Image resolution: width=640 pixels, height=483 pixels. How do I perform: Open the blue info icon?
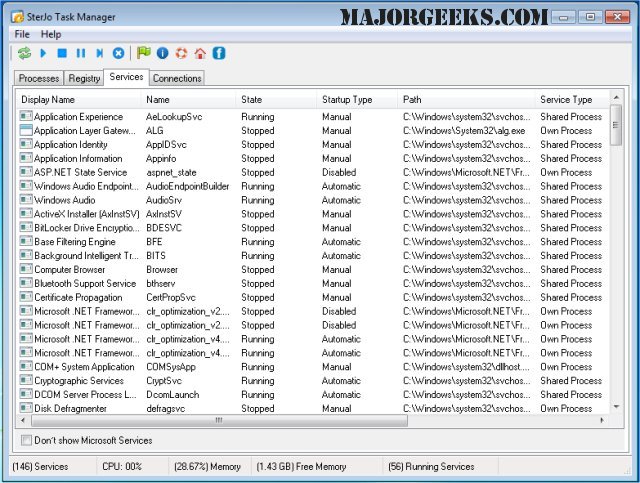coord(162,53)
